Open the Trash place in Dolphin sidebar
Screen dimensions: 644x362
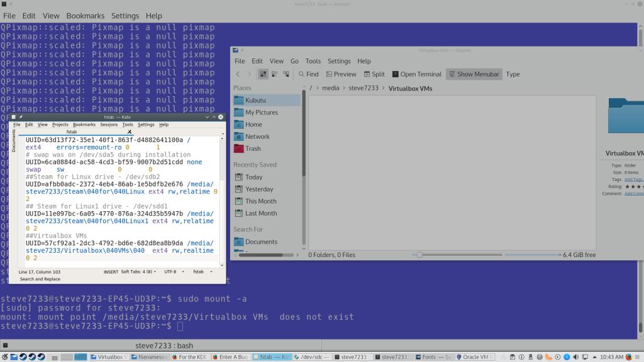tap(253, 149)
